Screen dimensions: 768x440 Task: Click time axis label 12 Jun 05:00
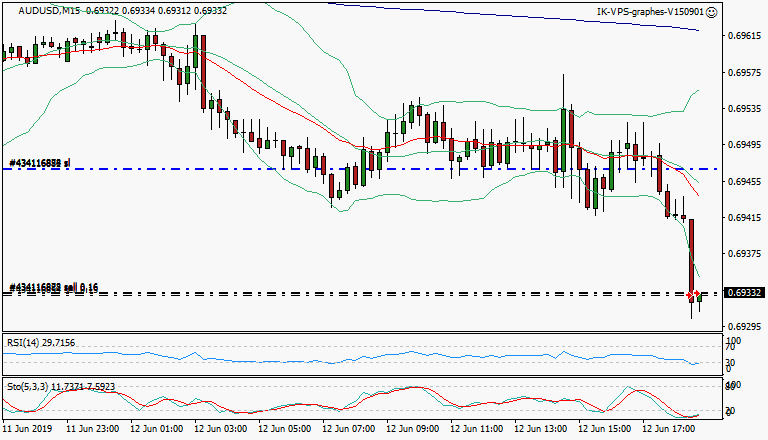tap(284, 429)
